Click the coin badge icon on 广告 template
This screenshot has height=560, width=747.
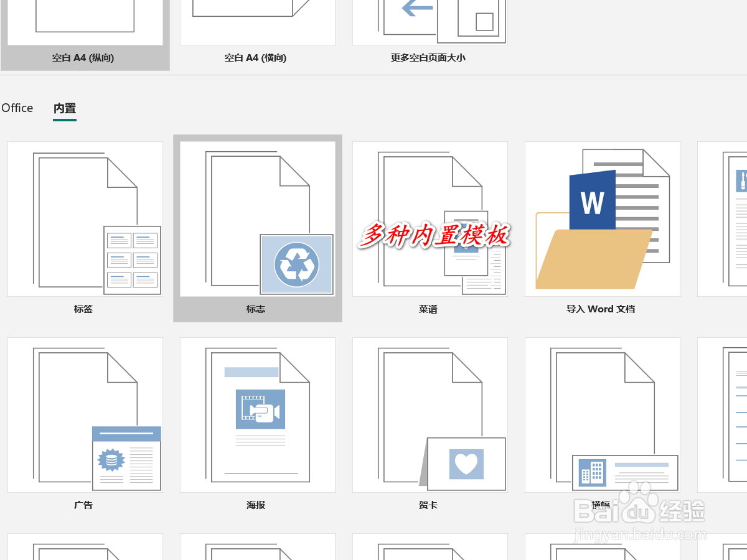click(x=112, y=460)
